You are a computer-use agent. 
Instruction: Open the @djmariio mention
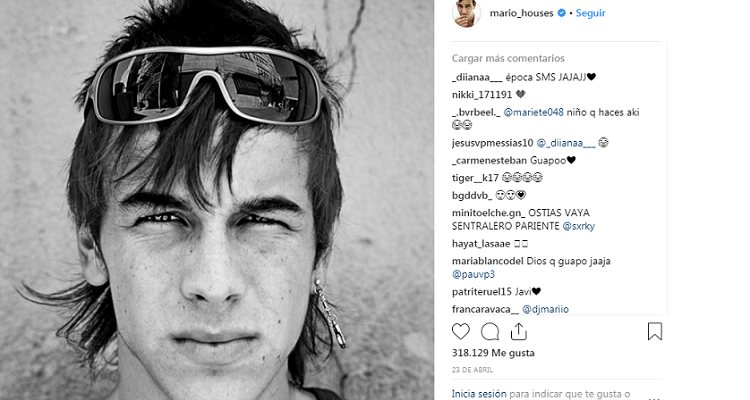coord(545,310)
